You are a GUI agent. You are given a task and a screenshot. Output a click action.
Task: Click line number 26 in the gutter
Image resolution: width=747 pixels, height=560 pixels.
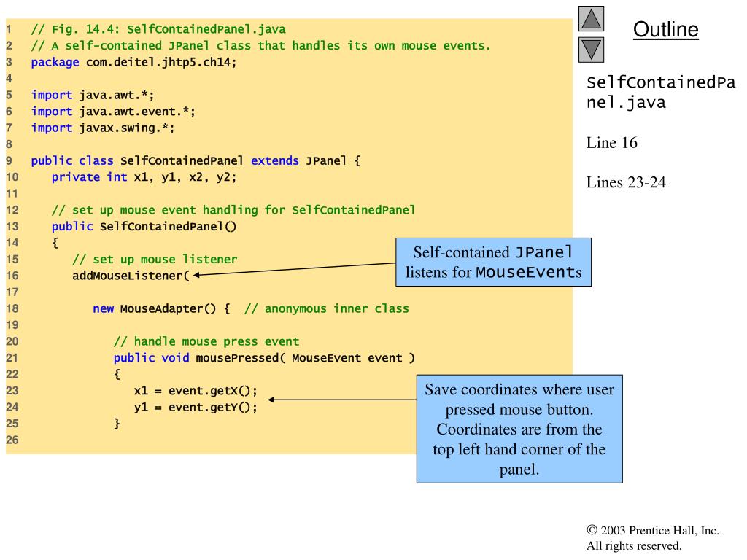coord(12,440)
